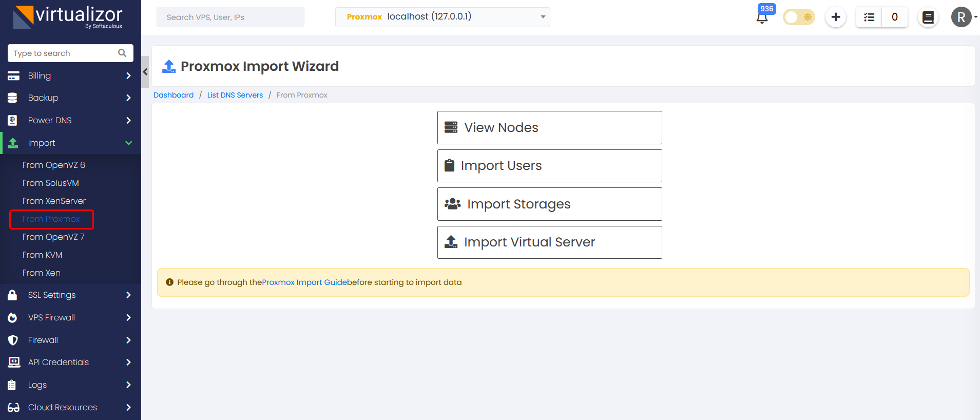The width and height of the screenshot is (980, 420).
Task: Expand the VPS Firewall chevron
Action: click(x=128, y=317)
